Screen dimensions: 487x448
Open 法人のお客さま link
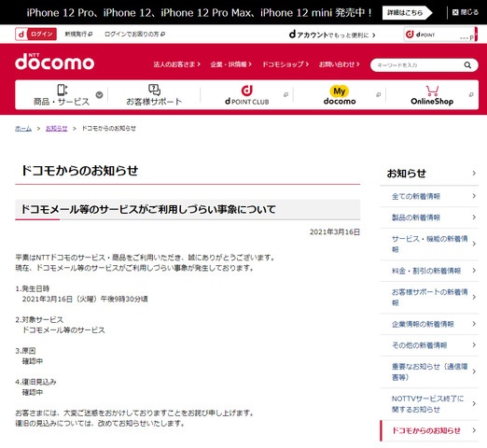(x=176, y=64)
